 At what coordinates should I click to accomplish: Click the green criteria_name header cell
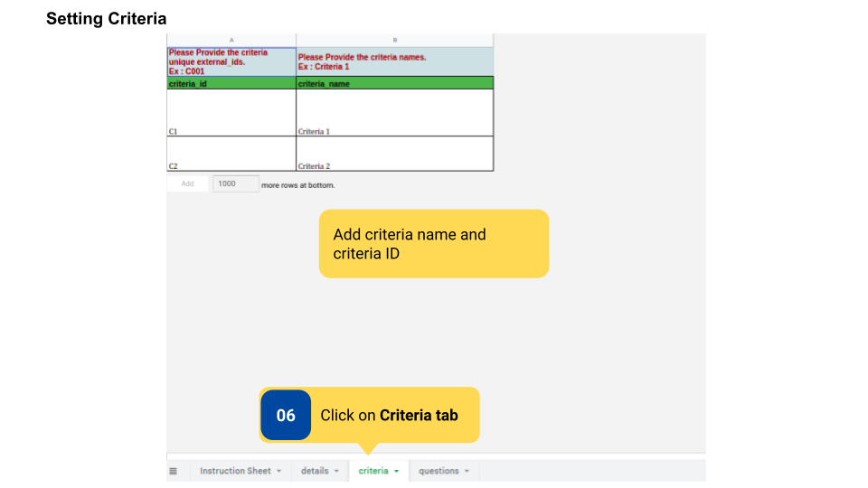pos(395,83)
